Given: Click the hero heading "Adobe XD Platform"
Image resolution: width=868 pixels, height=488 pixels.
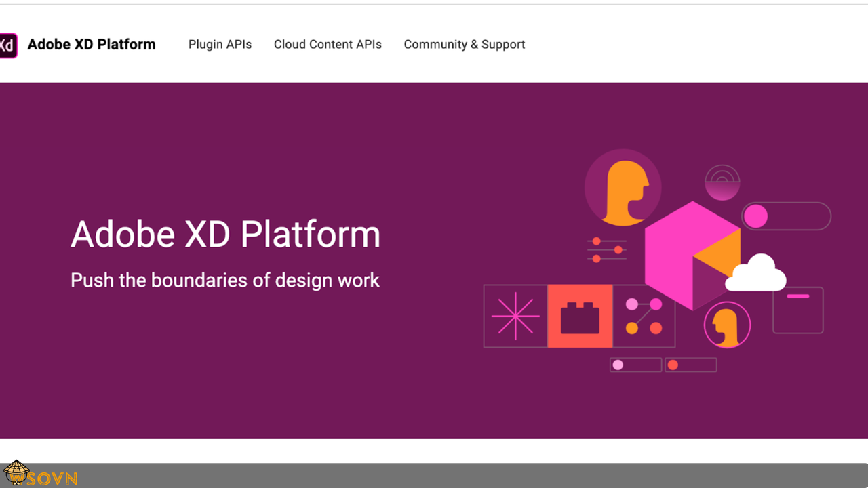Looking at the screenshot, I should [x=226, y=234].
